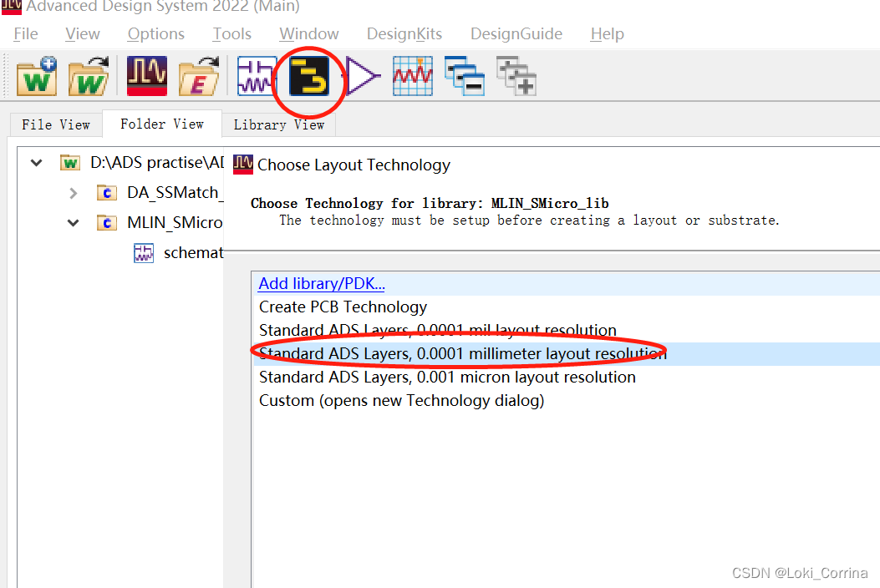Select the MLIN_SMicro cell in the tree

pyautogui.click(x=175, y=223)
